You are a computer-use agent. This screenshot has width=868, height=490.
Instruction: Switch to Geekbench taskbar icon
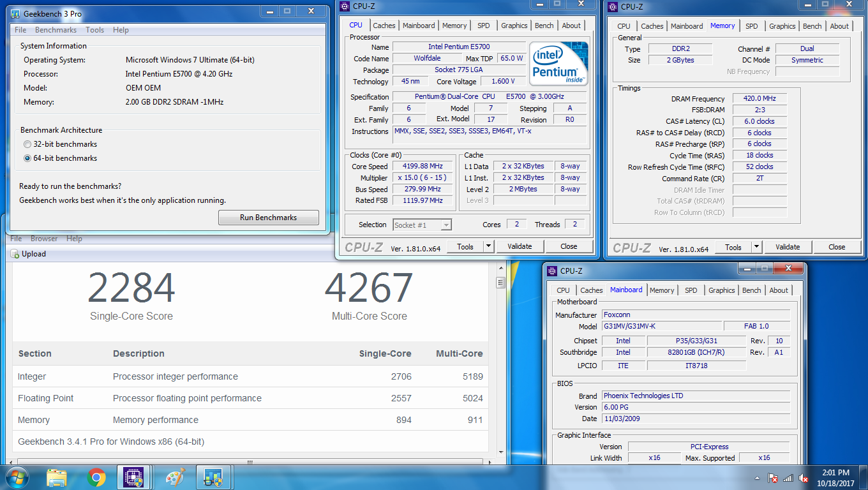(213, 477)
